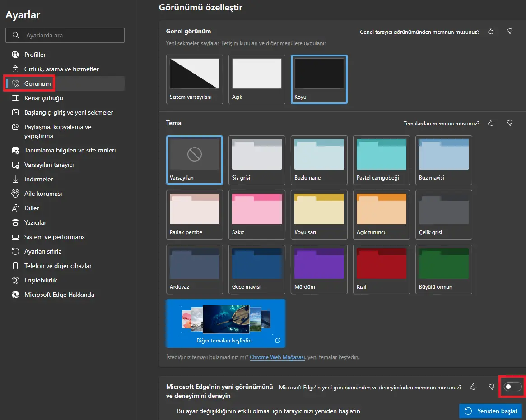Apply the Pastel camgöbeği theme

pos(382,160)
